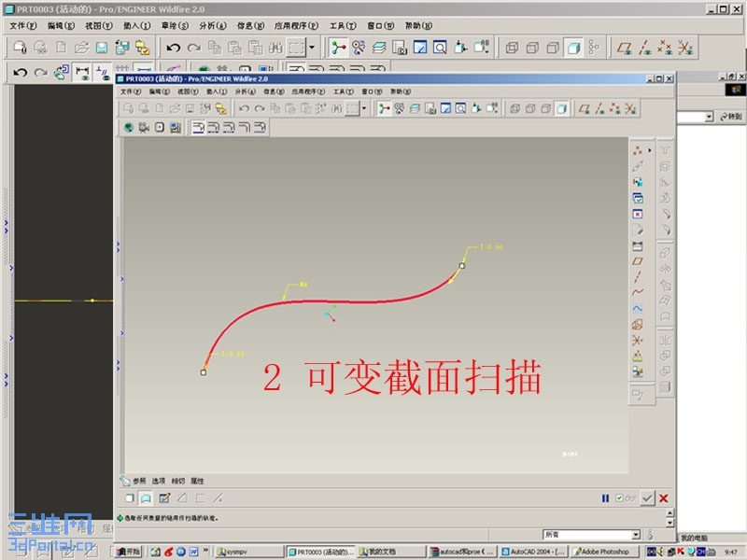Click open folder icon in back window toolbar

pyautogui.click(x=81, y=48)
